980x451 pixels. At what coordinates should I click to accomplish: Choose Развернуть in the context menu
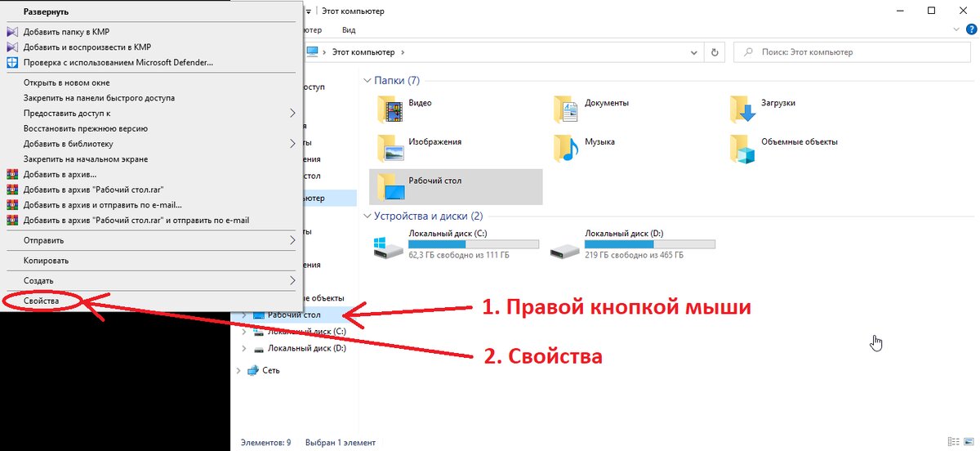[x=46, y=11]
